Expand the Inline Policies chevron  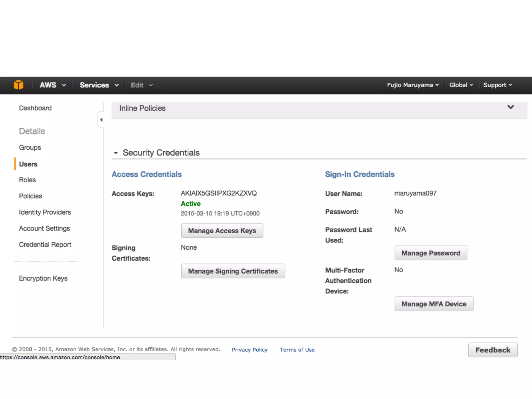coord(510,107)
